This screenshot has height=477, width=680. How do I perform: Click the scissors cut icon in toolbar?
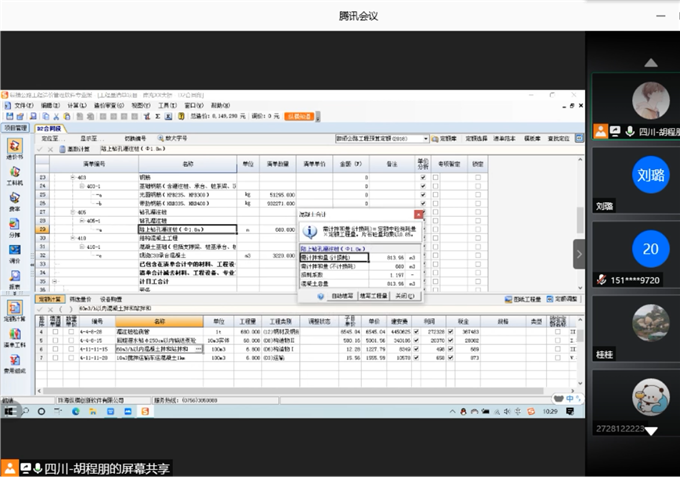pos(56,117)
